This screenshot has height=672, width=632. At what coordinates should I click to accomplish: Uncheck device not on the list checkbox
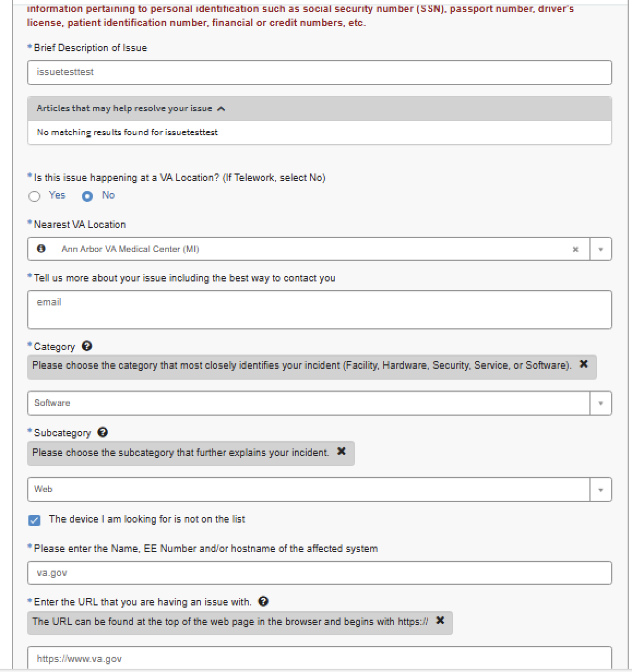tap(34, 520)
